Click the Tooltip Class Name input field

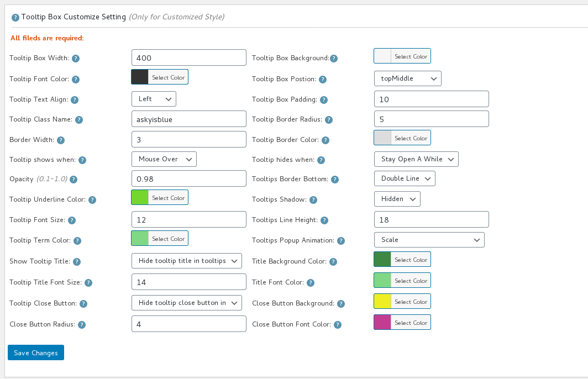188,119
